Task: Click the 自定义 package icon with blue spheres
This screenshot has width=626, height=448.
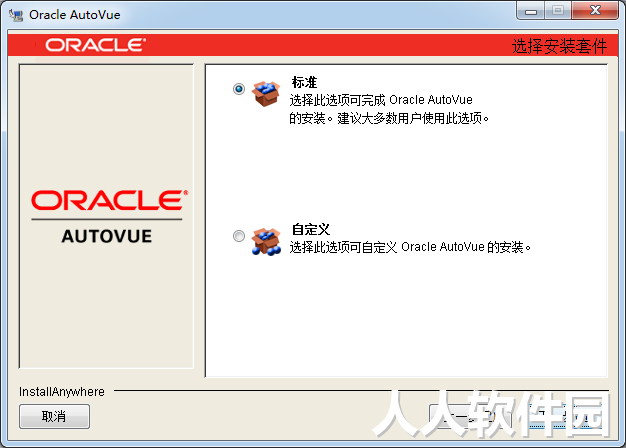Action: coord(266,242)
